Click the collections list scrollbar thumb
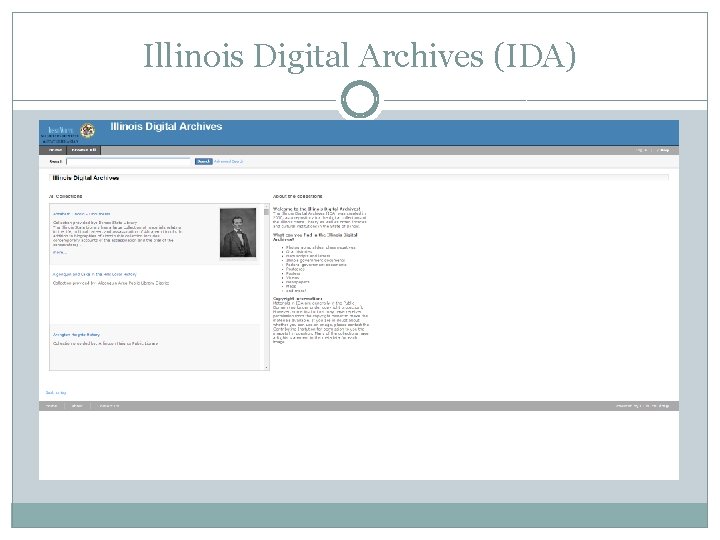Image resolution: width=720 pixels, height=540 pixels. click(x=266, y=212)
